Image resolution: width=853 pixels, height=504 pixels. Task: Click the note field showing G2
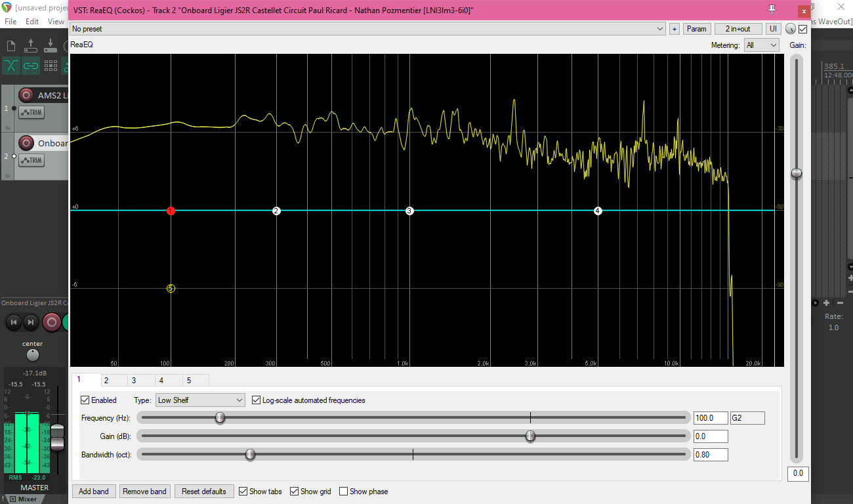[747, 418]
